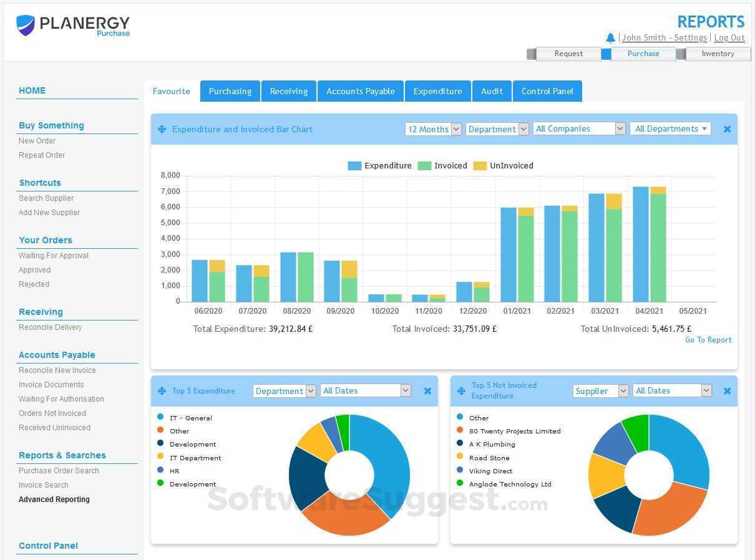Screen dimensions: 755x560
Task: Follow the Go To Report link
Action: click(x=708, y=340)
